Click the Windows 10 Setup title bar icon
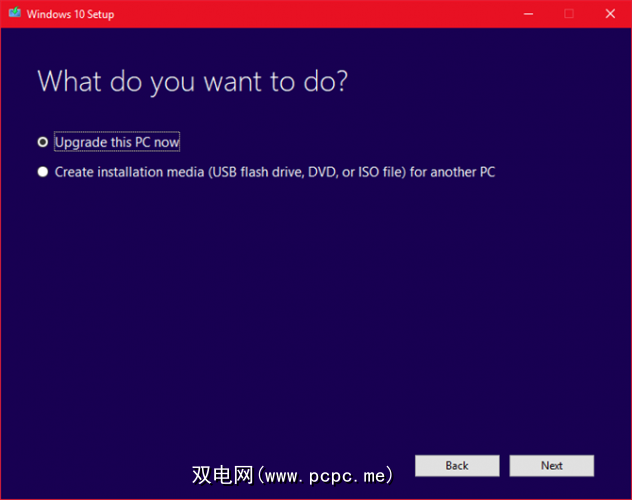Screen dimensions: 632x500 click(x=15, y=13)
